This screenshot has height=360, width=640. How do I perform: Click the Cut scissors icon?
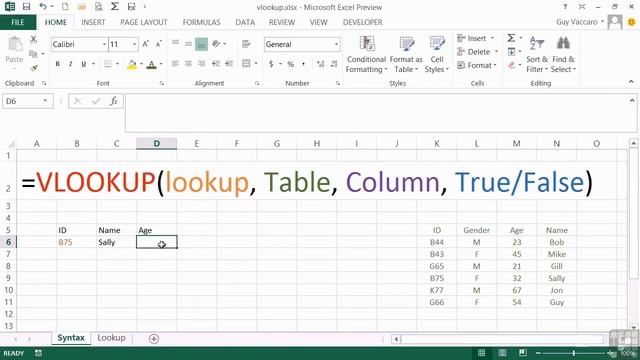(33, 39)
